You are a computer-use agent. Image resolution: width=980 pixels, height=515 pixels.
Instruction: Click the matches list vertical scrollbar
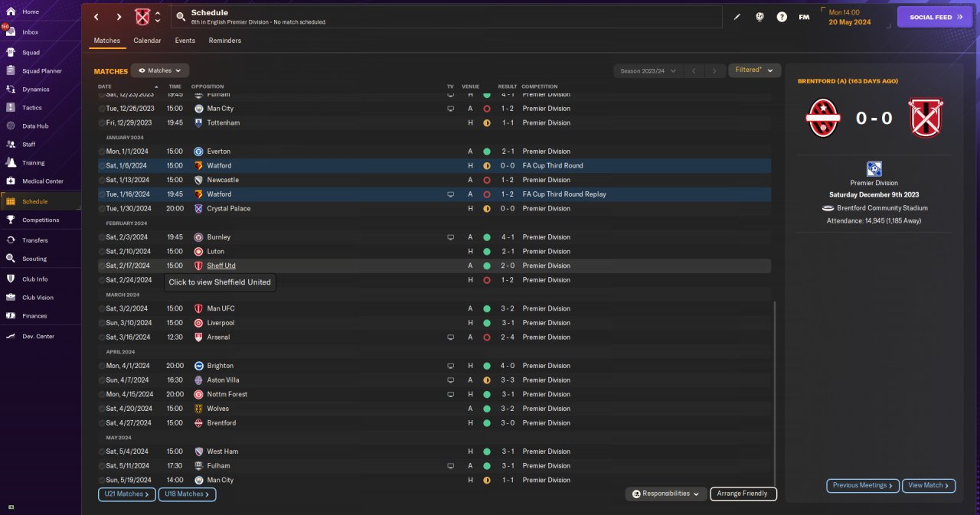coord(775,394)
